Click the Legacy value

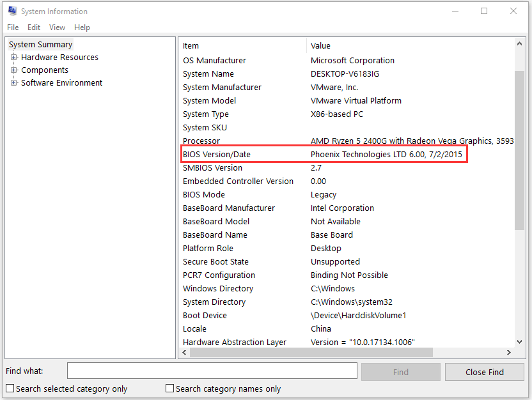[x=324, y=195]
